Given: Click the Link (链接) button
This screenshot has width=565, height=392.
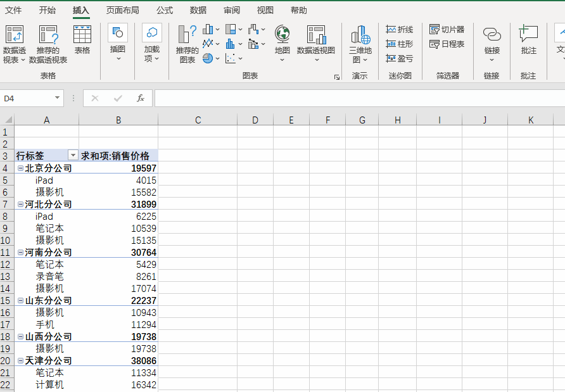Looking at the screenshot, I should [492, 43].
